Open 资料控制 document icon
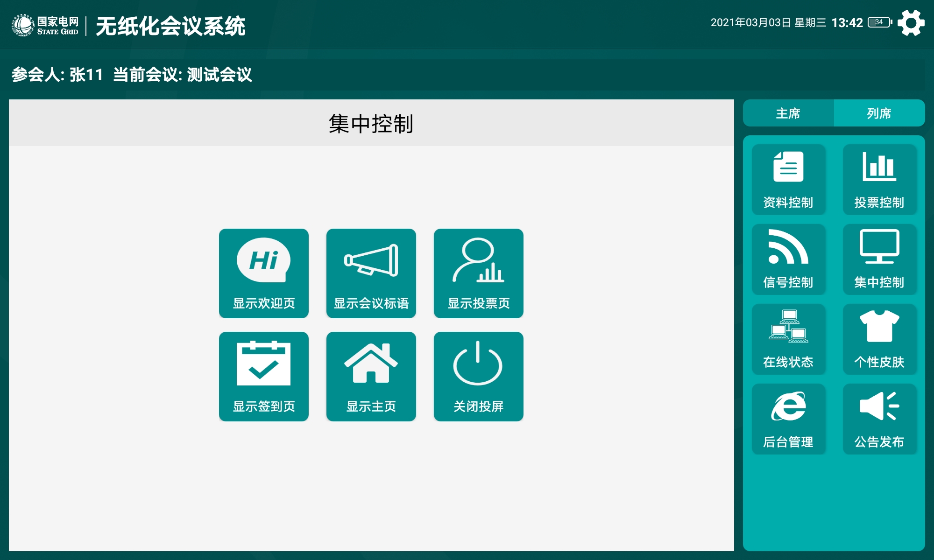Screen dimensions: 934x560 click(788, 180)
